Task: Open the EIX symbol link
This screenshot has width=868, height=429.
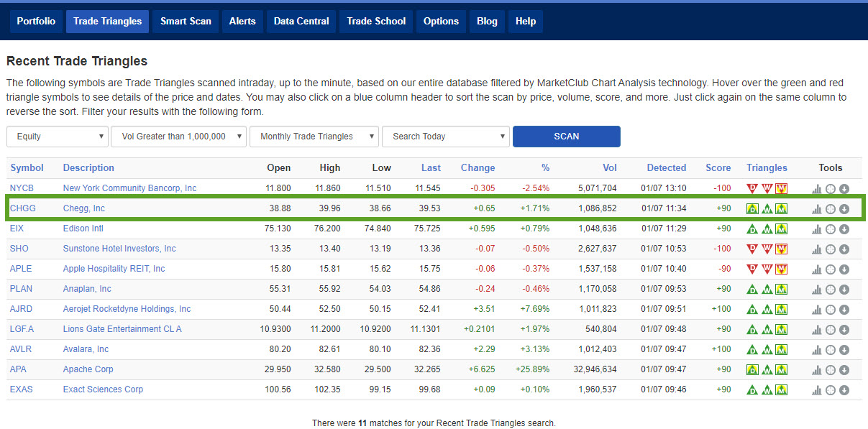Action: (x=17, y=229)
